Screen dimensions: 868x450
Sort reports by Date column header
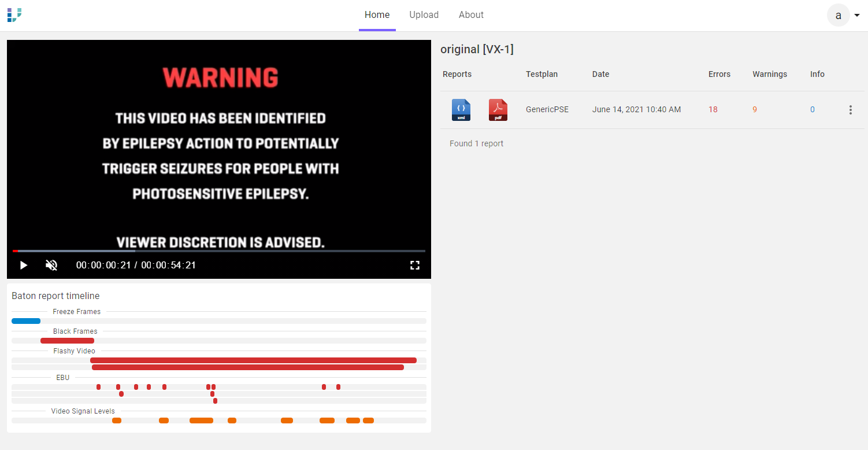(600, 74)
